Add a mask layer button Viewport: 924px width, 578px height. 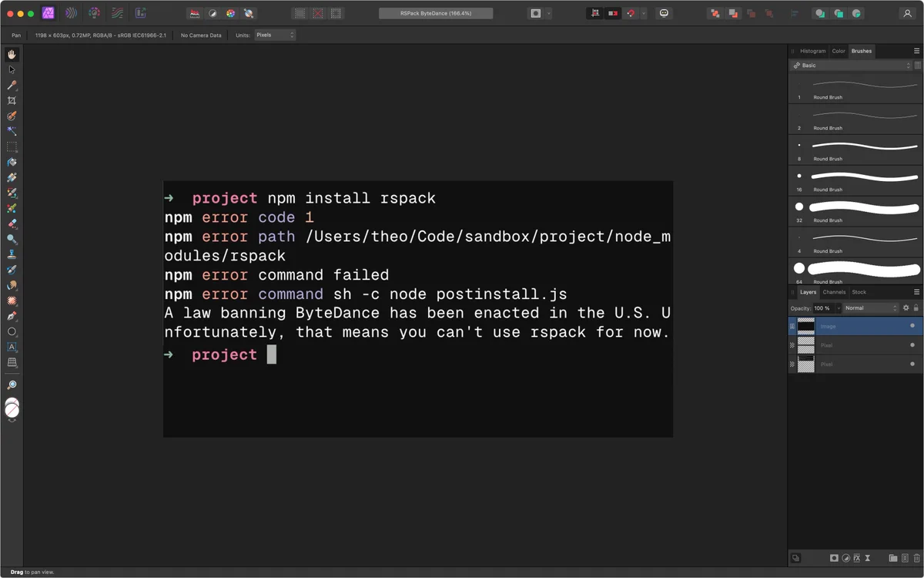click(x=834, y=558)
